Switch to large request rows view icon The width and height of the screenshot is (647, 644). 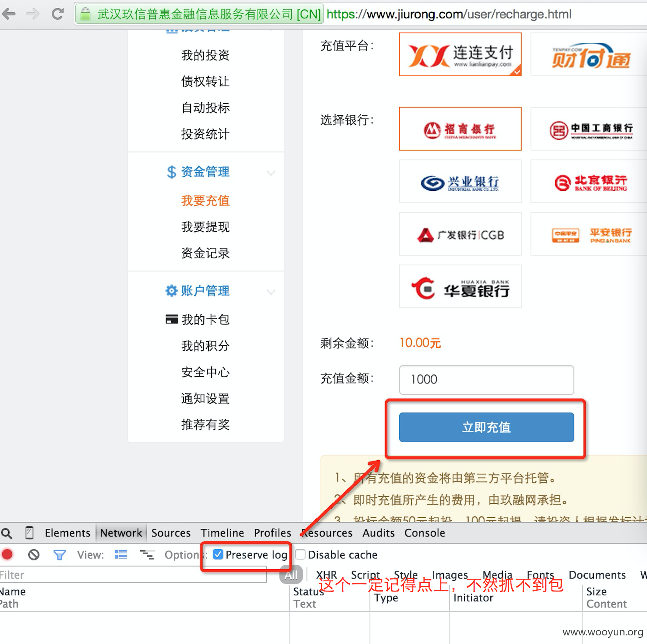point(121,555)
